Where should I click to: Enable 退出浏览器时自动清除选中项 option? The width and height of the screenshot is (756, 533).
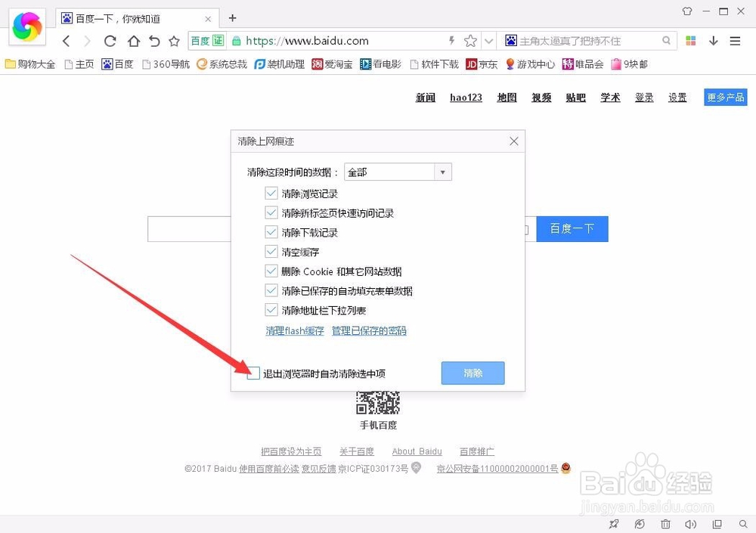(x=253, y=373)
